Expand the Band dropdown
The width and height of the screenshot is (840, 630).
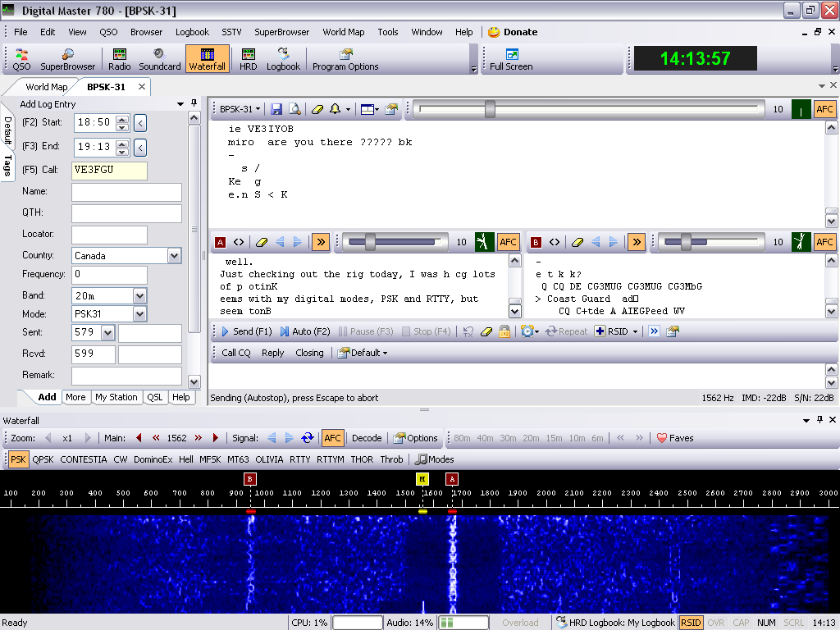(139, 295)
